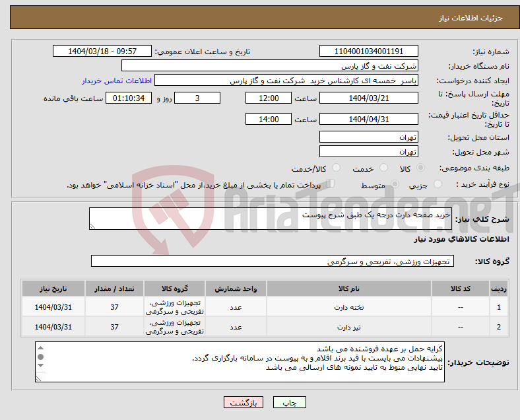Click the goods group cell in تیر دارت row
520x420 pixels.
point(174,327)
